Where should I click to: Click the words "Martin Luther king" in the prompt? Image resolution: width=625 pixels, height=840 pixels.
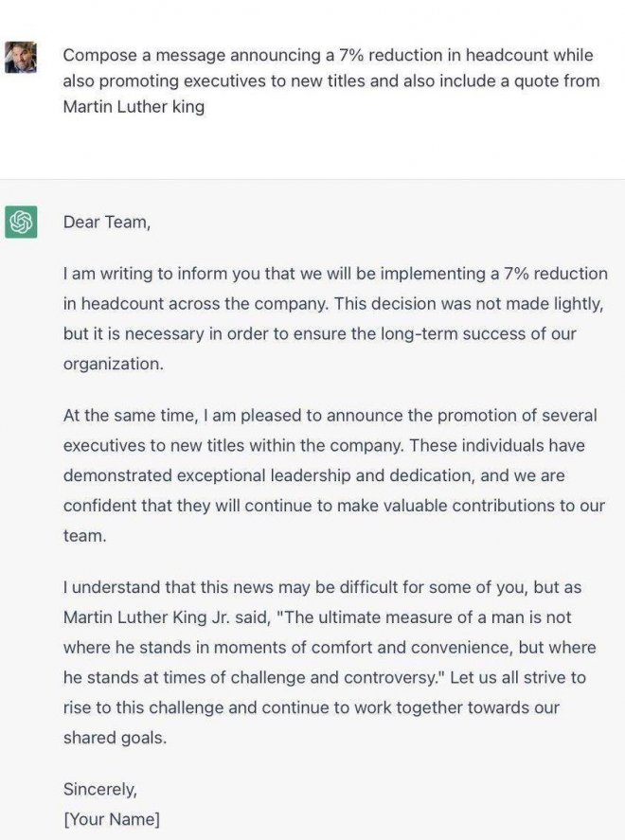[x=134, y=106]
